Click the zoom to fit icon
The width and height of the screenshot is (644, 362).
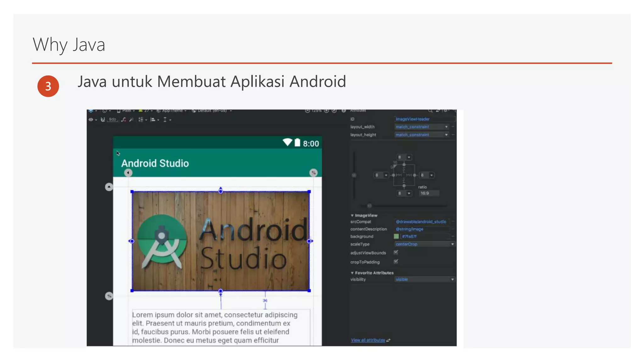coord(334,111)
